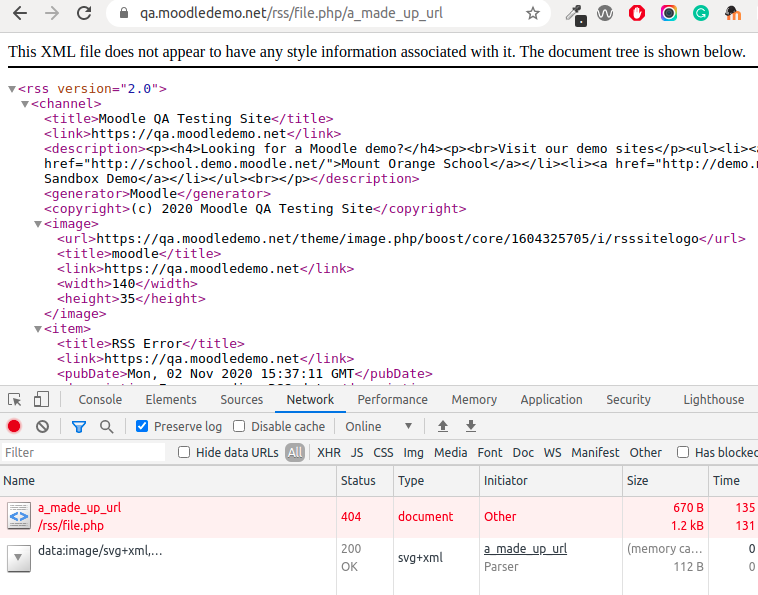Filter requests by Font

[x=490, y=453]
